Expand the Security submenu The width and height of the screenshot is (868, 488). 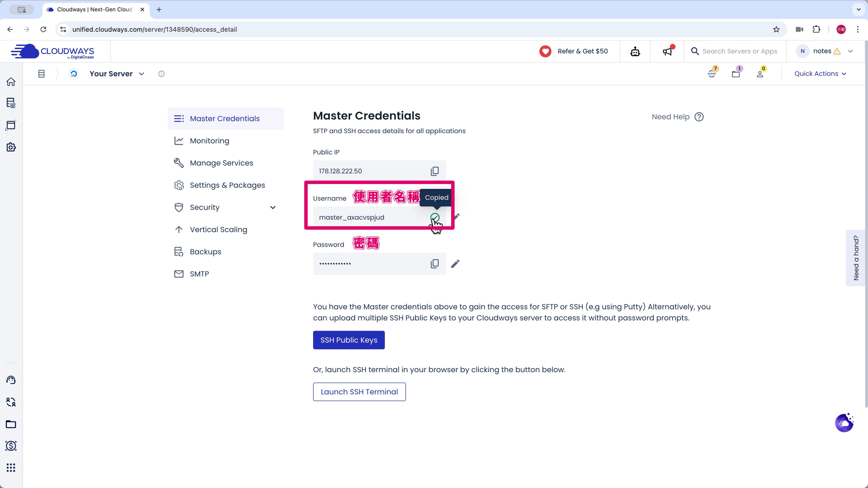click(x=273, y=207)
